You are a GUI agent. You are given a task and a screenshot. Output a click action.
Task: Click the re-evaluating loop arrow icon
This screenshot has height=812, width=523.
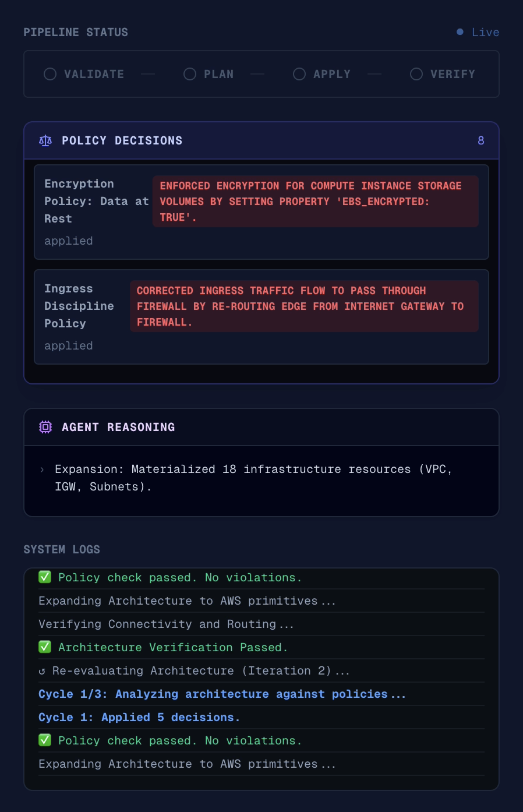pos(42,671)
